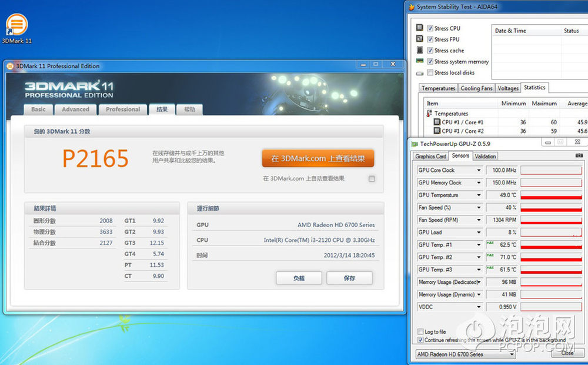The image size is (588, 365).
Task: Take a GPU-Z screenshot with the camera icon
Action: (x=579, y=155)
